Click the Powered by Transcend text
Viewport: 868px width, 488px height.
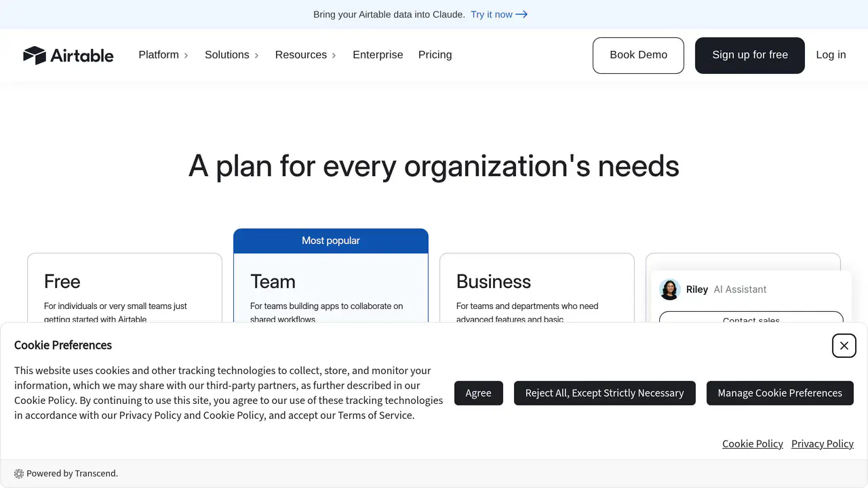coord(73,474)
